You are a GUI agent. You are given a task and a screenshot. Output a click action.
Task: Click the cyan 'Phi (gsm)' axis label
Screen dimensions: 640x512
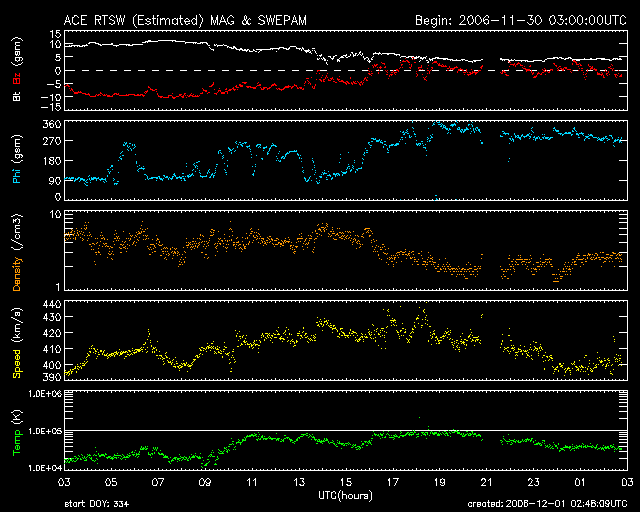[17, 159]
